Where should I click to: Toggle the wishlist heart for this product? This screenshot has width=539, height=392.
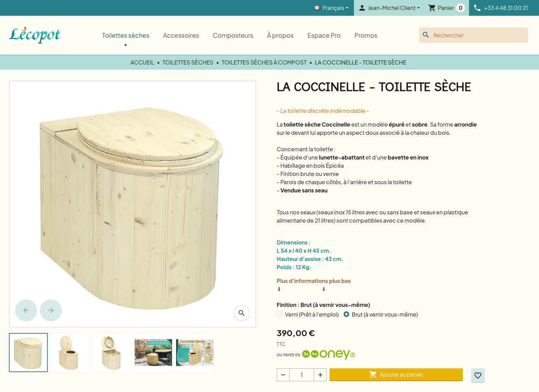point(478,375)
